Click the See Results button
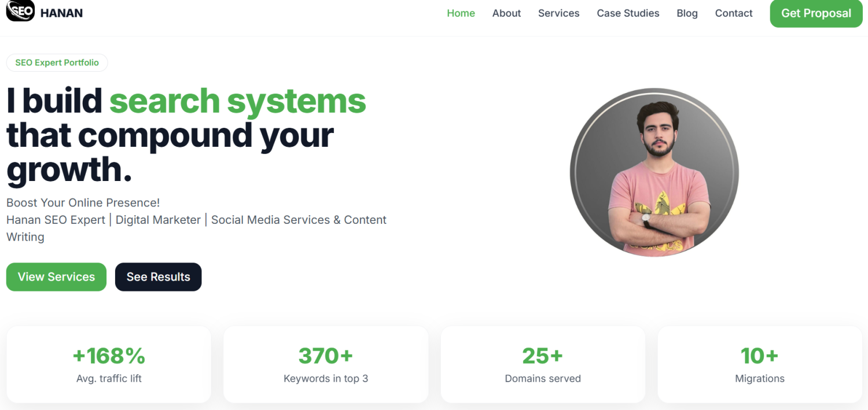 (158, 277)
